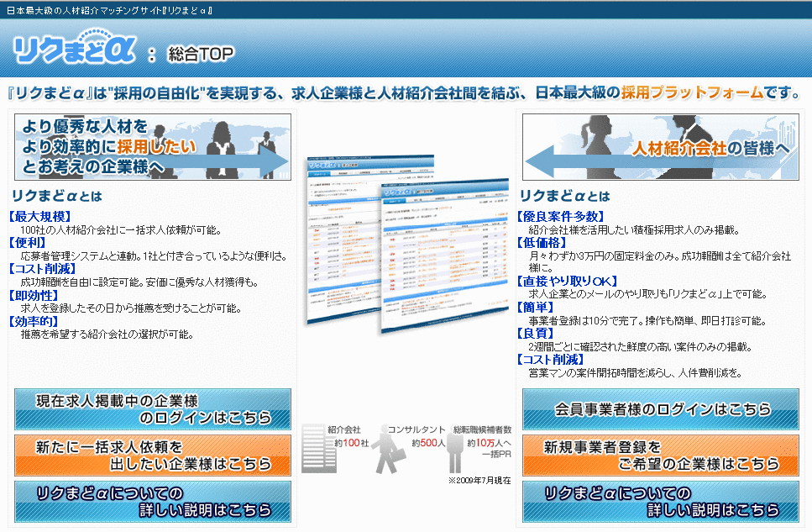
Task: Click the ※2009年7月現在 note
Action: pos(480,481)
